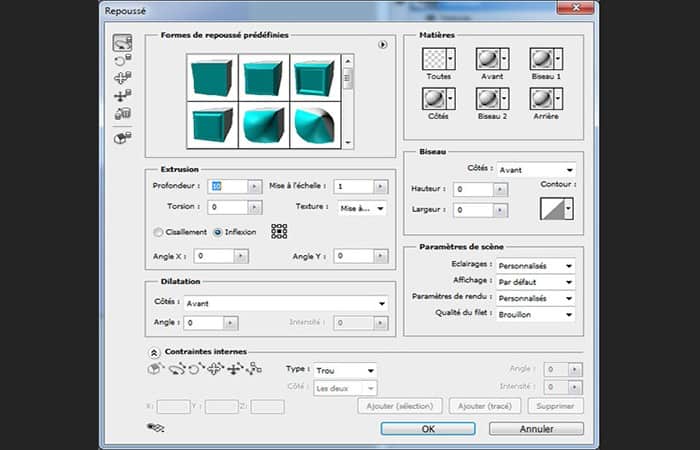Click the OK button

[x=427, y=428]
